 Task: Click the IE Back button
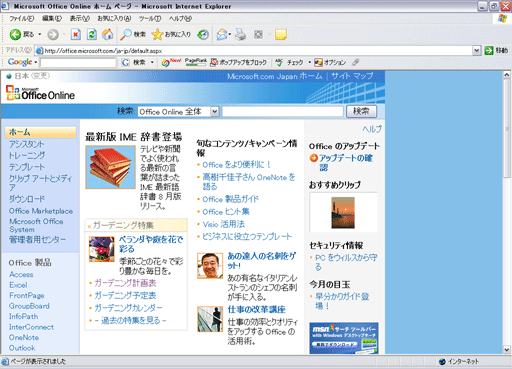(x=22, y=34)
